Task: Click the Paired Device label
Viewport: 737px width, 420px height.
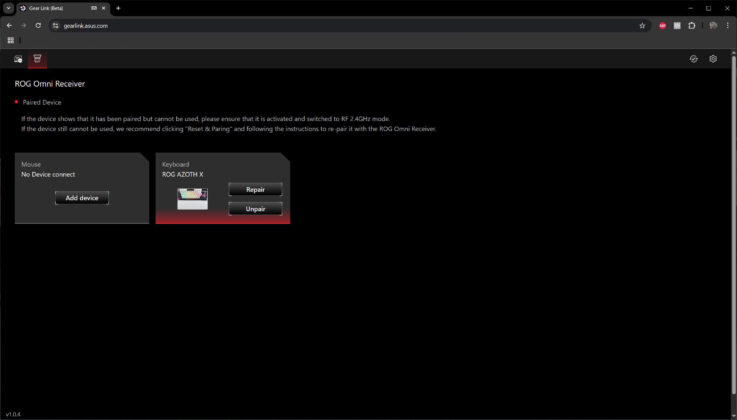Action: click(x=42, y=102)
